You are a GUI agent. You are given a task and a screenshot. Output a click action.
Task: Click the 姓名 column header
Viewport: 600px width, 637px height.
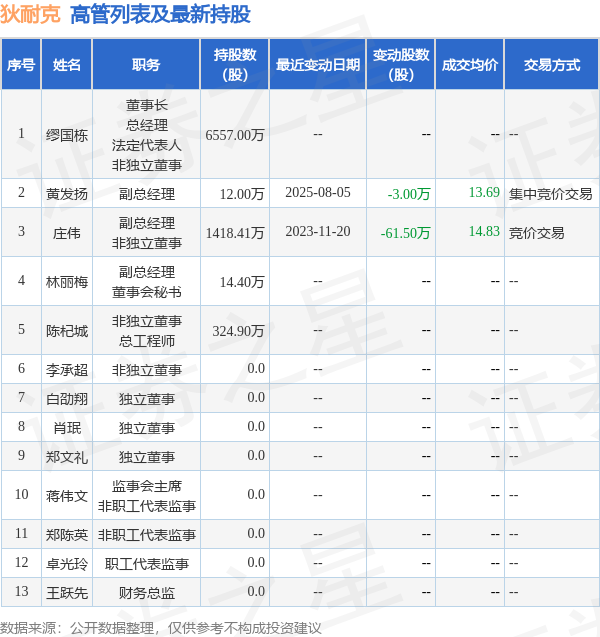[67, 65]
